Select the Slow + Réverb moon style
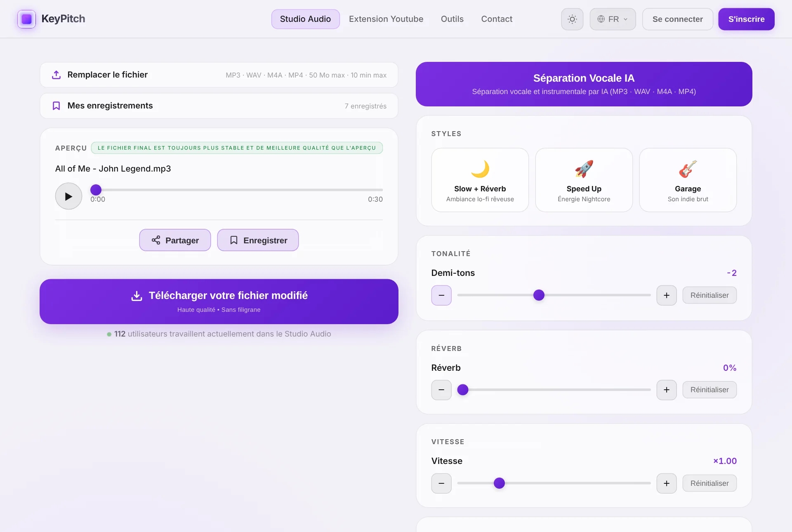Viewport: 792px width, 532px height. 480,180
